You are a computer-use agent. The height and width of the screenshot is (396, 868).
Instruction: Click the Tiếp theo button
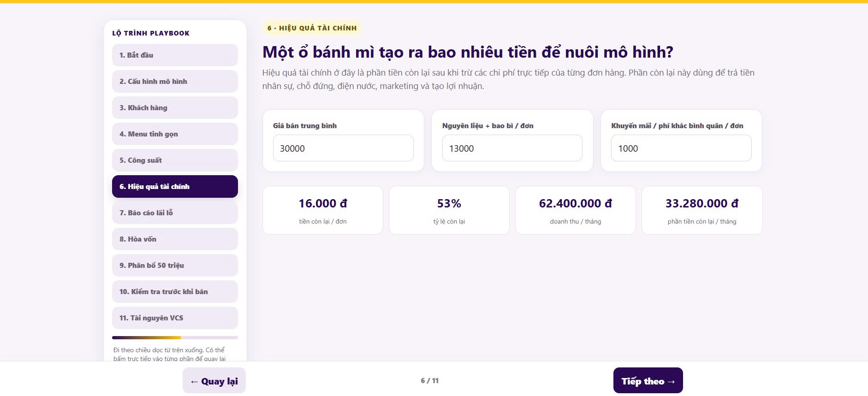[648, 380]
